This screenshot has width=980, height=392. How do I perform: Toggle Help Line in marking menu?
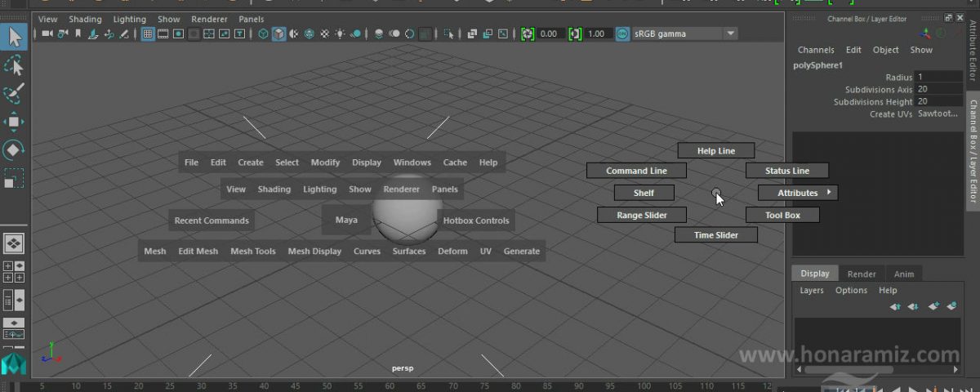pyautogui.click(x=716, y=151)
